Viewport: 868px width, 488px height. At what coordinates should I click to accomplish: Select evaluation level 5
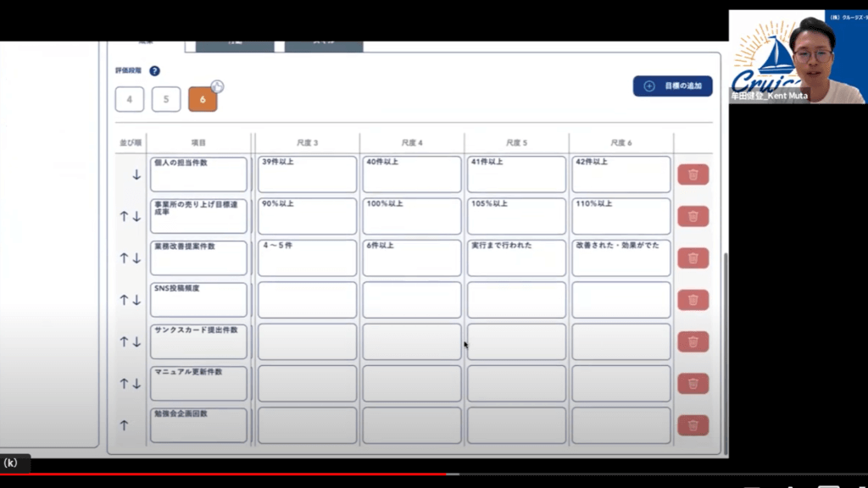[x=166, y=99]
